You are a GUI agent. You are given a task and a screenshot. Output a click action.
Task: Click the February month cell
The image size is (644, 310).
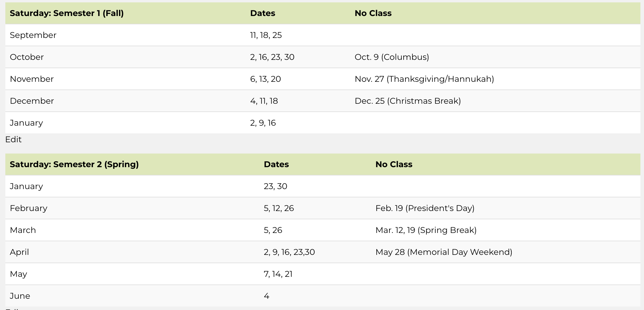coord(28,208)
